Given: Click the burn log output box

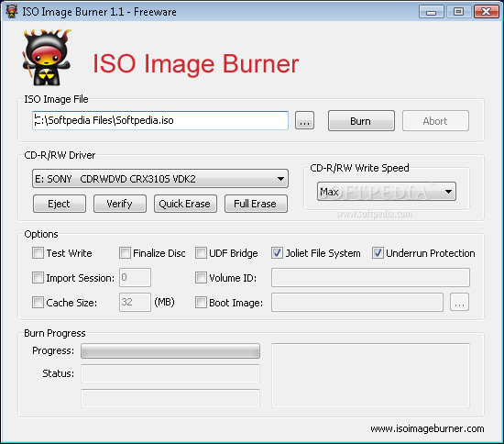Looking at the screenshot, I should pyautogui.click(x=370, y=375).
